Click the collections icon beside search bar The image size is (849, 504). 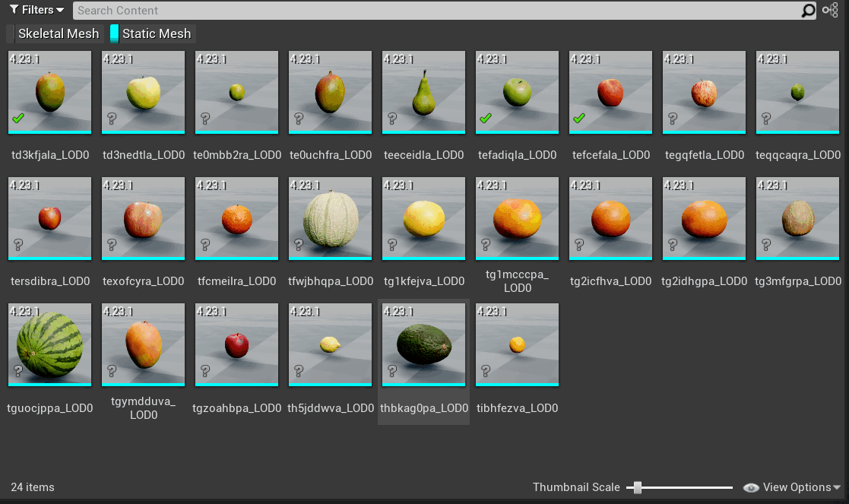830,10
